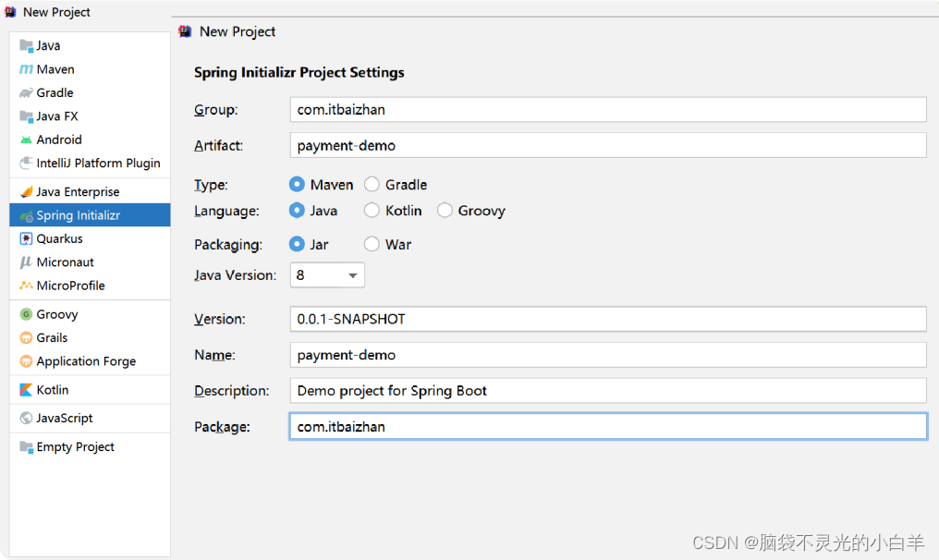This screenshot has height=560, width=939.
Task: Click the MicroProfile icon
Action: (26, 286)
